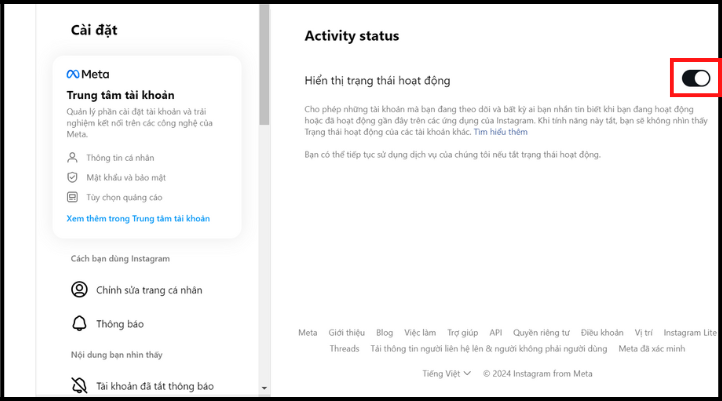Click the Activity status heading
Viewport: 722px width, 401px height.
pyautogui.click(x=352, y=36)
